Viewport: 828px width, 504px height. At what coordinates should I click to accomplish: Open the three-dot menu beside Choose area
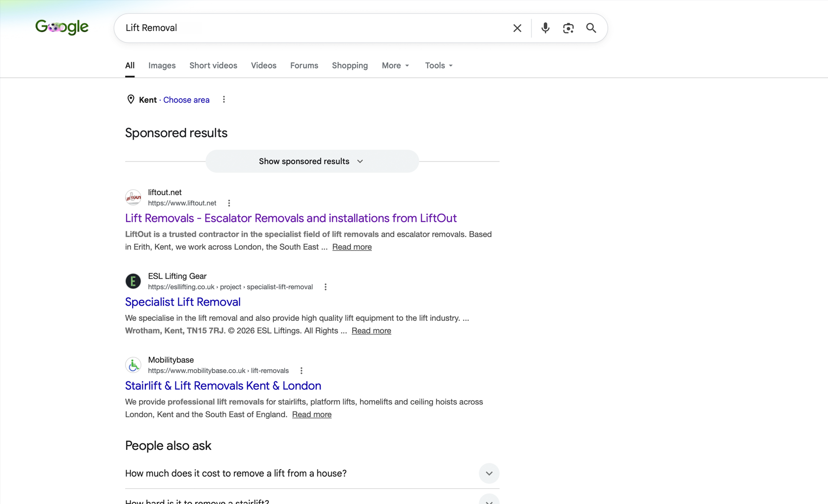tap(224, 99)
